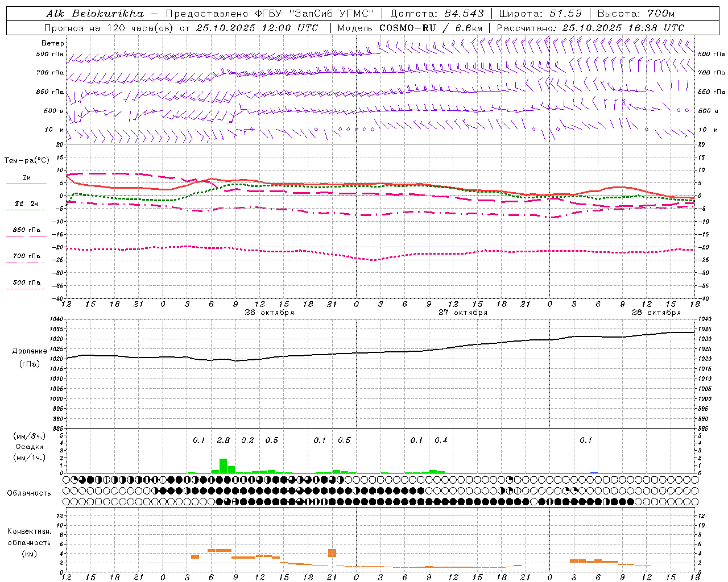Select the Широта: 51.59 header field
Viewport: 728px width, 582px height.
pos(540,14)
